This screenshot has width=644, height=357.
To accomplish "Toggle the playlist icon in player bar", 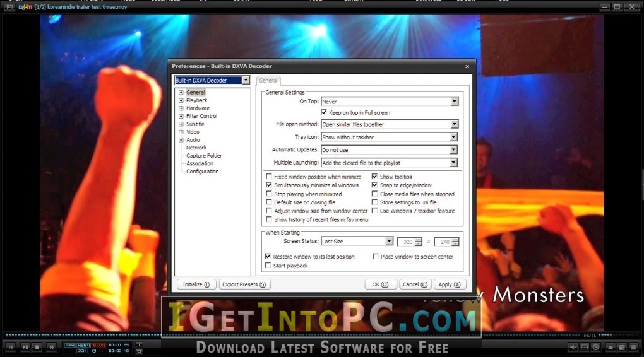I will coord(634,347).
